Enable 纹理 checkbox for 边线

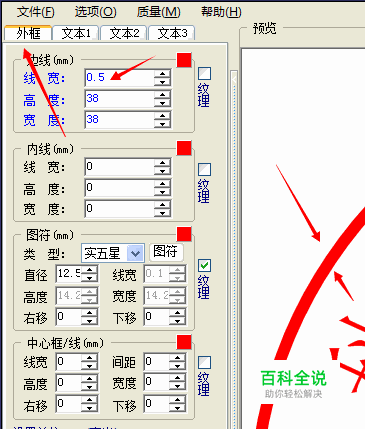tap(204, 73)
